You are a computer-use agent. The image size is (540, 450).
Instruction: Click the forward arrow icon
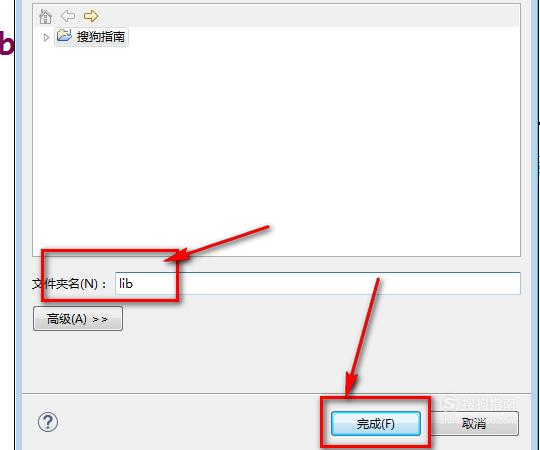click(91, 16)
